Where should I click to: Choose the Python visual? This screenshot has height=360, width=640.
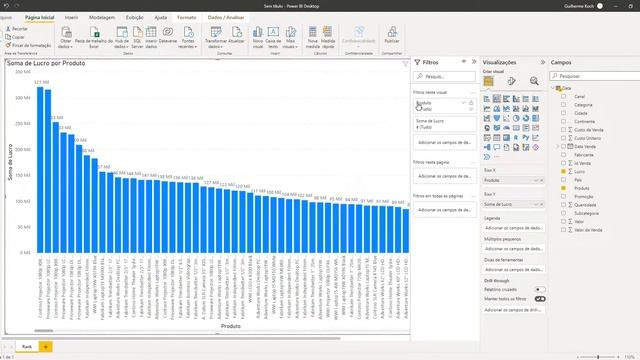coord(526,138)
